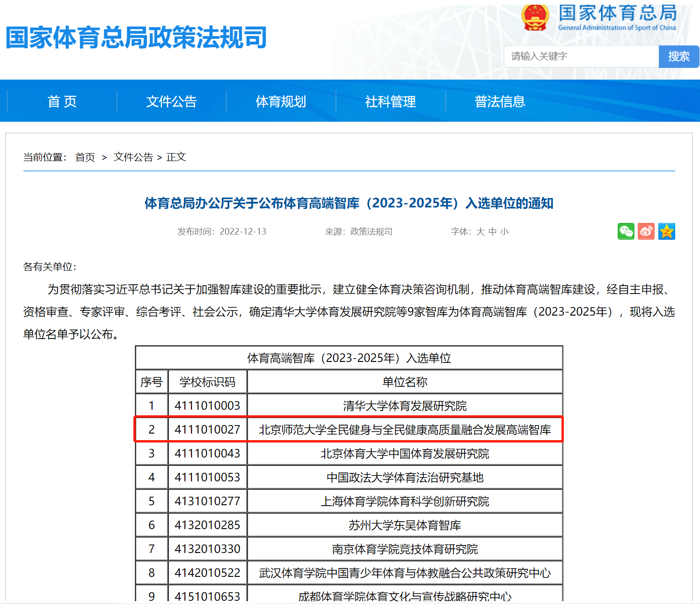The height and width of the screenshot is (604, 700).
Task: Add to favorites with star icon
Action: 666,231
